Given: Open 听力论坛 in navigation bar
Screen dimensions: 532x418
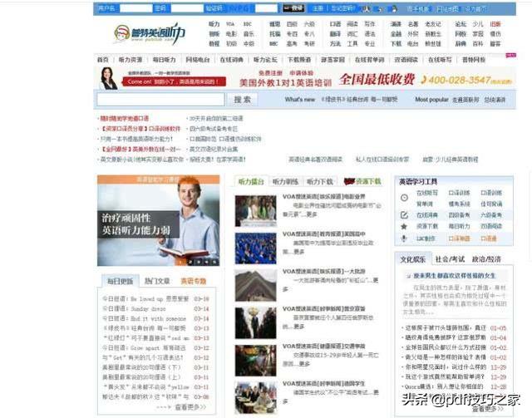Looking at the screenshot, I should 265,60.
